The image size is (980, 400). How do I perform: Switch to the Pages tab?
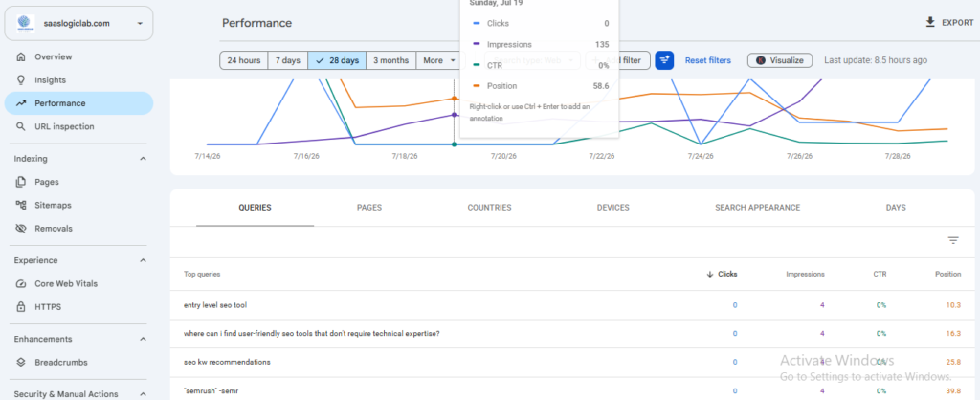[369, 208]
